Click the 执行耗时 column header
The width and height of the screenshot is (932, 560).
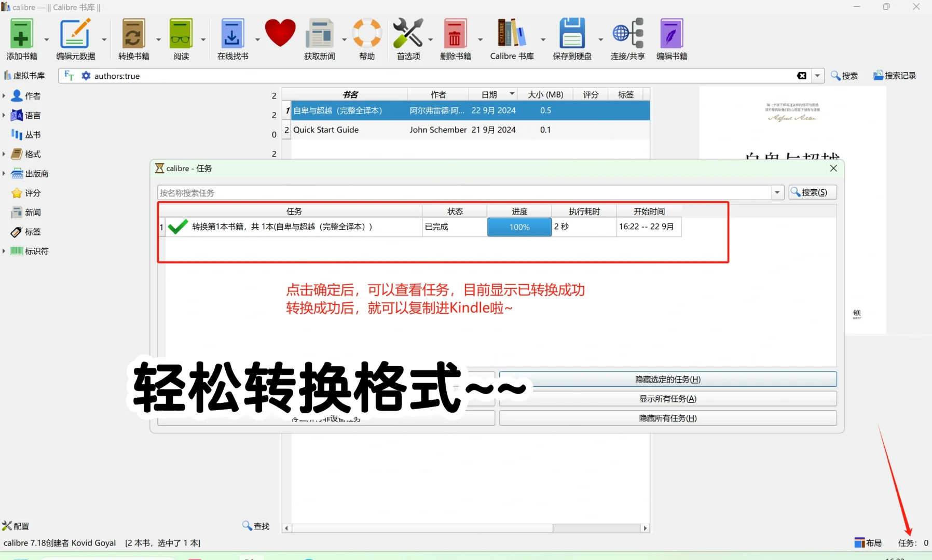click(584, 211)
